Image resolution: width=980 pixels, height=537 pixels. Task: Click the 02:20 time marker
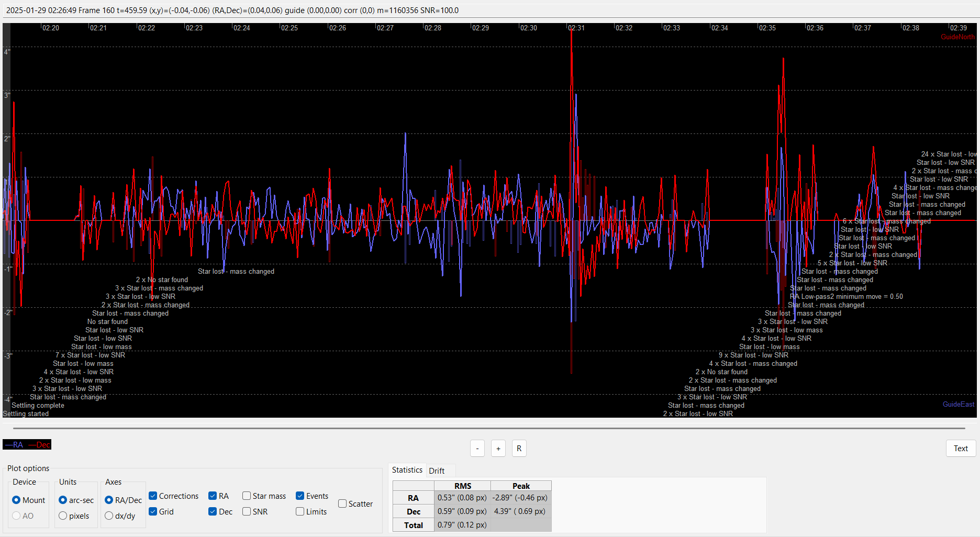click(51, 28)
